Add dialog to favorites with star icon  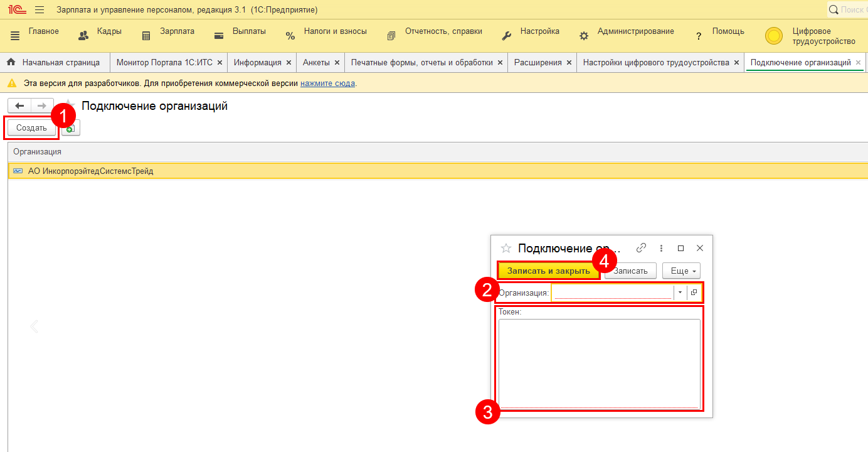pyautogui.click(x=506, y=248)
